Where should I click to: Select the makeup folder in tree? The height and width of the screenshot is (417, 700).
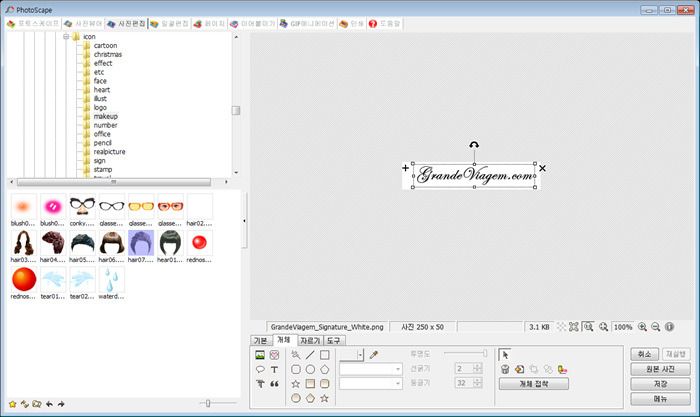tap(106, 117)
